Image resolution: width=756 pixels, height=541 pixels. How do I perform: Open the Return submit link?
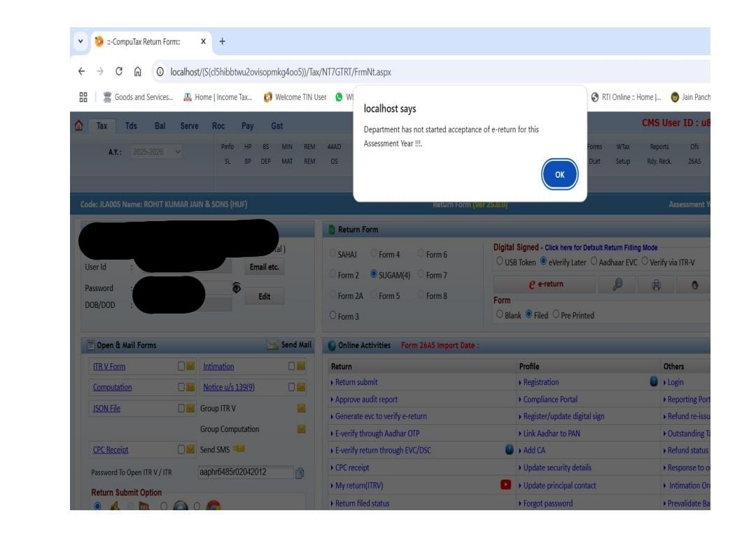pyautogui.click(x=356, y=382)
